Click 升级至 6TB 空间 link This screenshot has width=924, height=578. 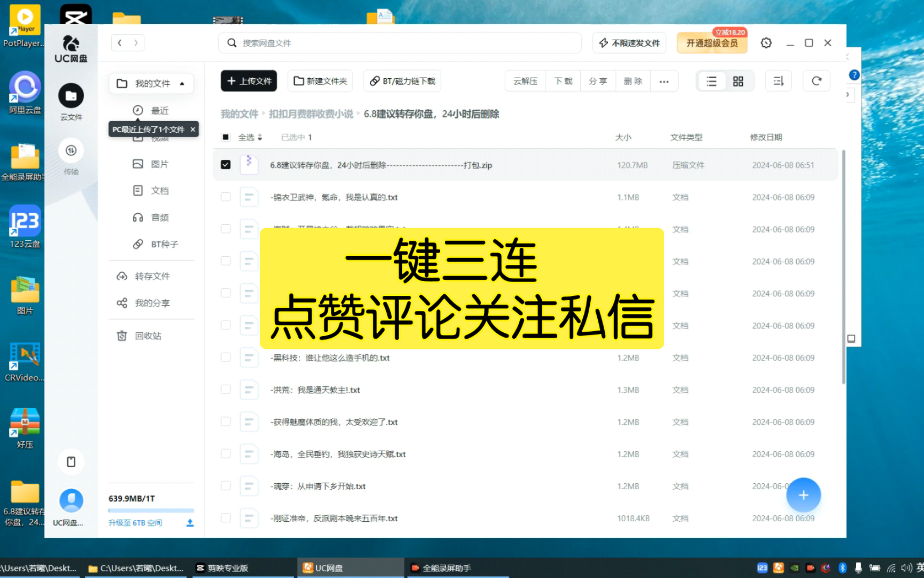tap(135, 523)
